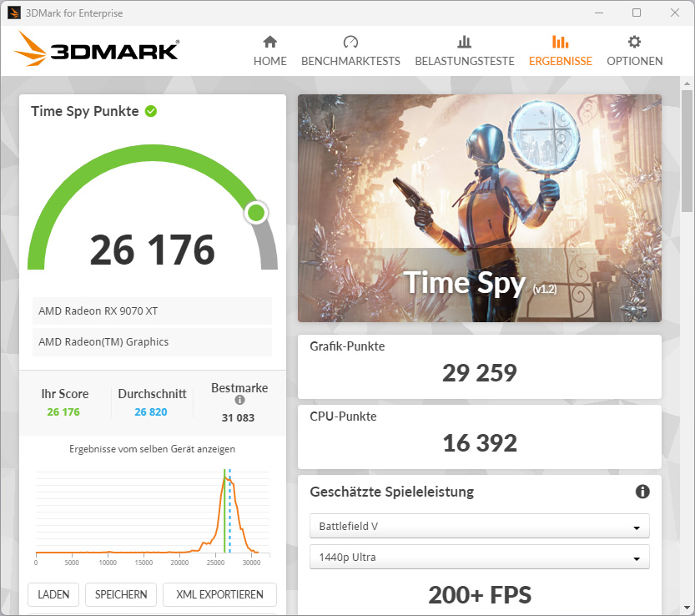695x616 pixels.
Task: Click the 3DMark logo
Action: tap(97, 48)
